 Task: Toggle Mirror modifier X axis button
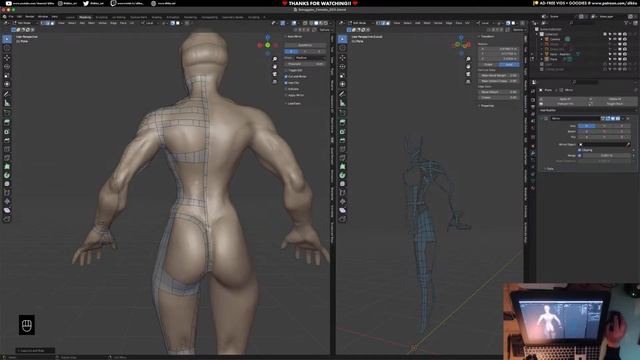(587, 126)
